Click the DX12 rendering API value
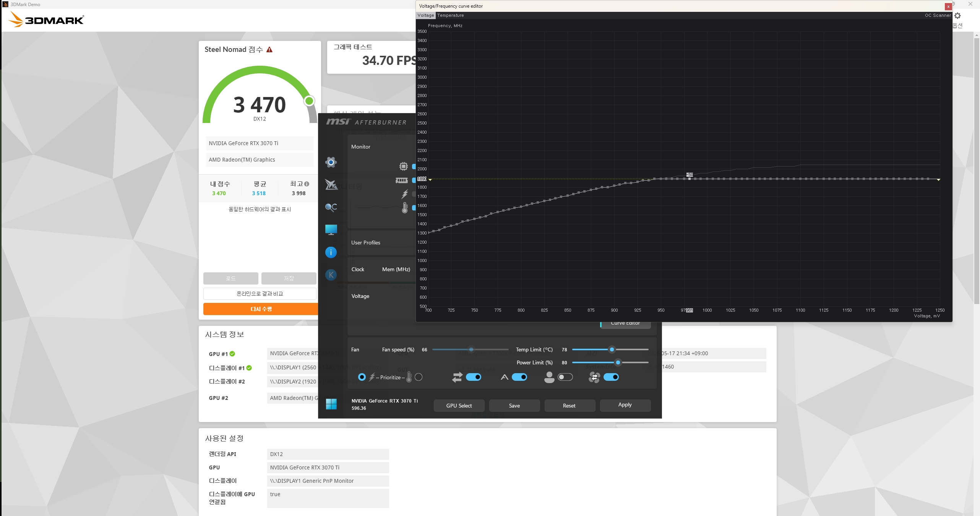Screen dimensions: 980x516 tap(328, 454)
